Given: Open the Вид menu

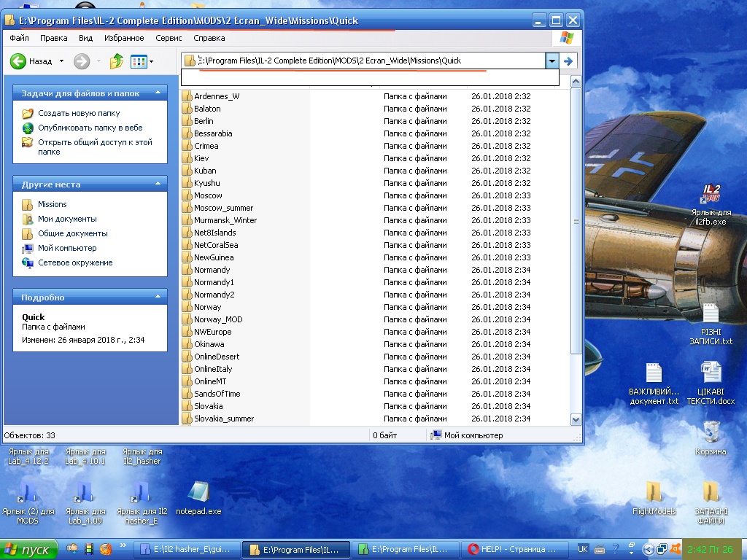Looking at the screenshot, I should pos(86,38).
